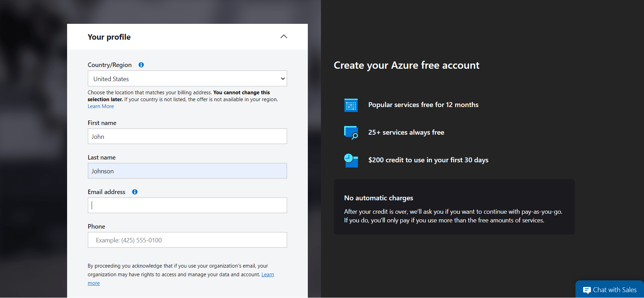Click the Email address info icon
644x298 pixels.
point(135,192)
